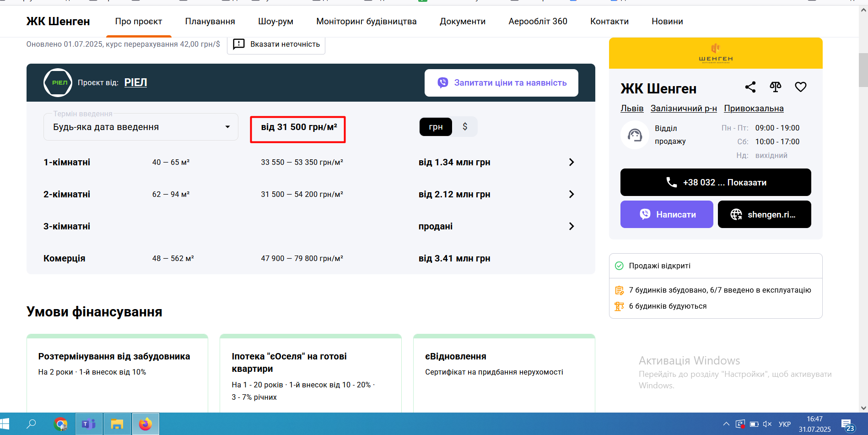
Task: Click УКР language indicator in tray
Action: pyautogui.click(x=785, y=424)
